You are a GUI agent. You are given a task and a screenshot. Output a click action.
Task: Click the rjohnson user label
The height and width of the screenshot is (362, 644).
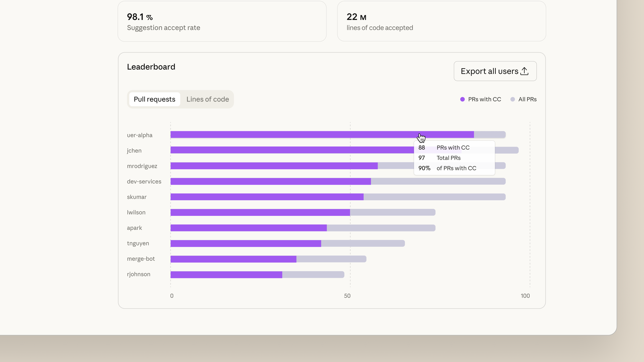point(139,274)
